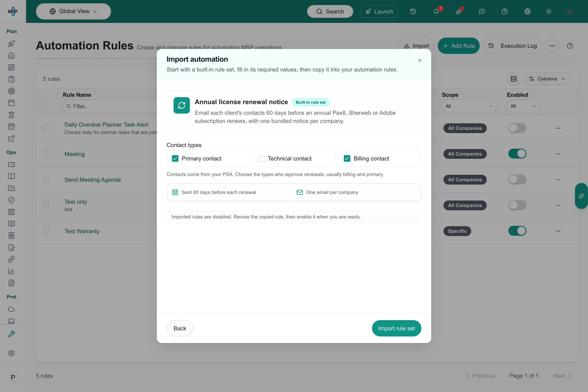Click the globe language icon in header
The image size is (588, 392).
pos(528,11)
